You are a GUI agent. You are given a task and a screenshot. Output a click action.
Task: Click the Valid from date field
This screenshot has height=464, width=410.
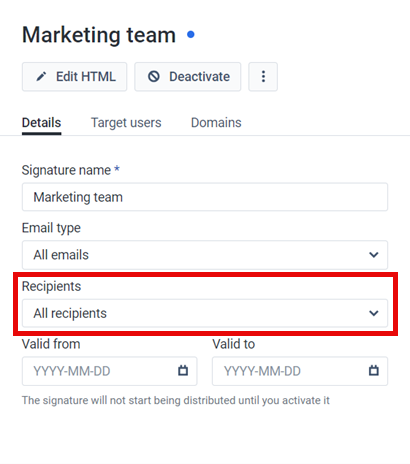(110, 371)
